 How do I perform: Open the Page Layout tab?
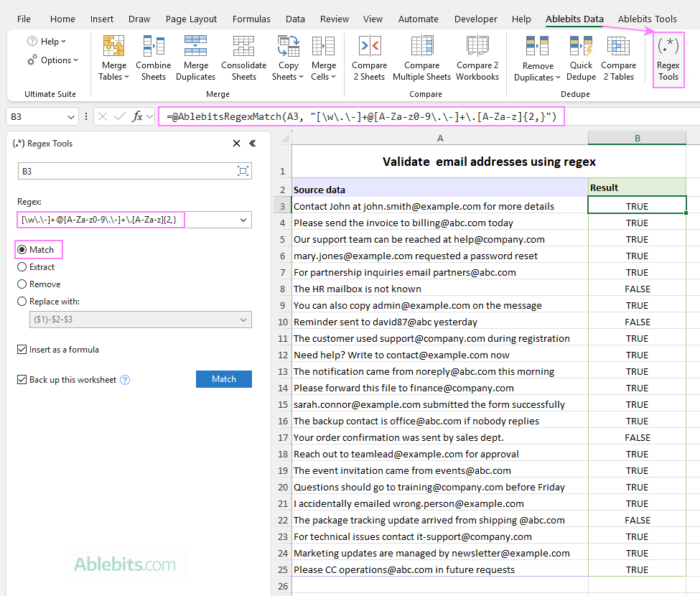[191, 19]
